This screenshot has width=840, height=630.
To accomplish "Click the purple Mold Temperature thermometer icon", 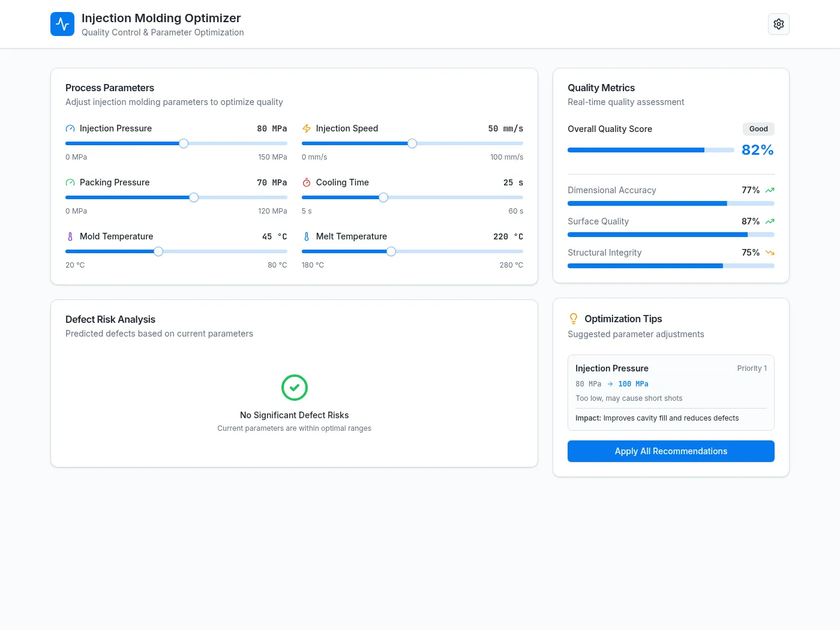I will click(x=70, y=236).
